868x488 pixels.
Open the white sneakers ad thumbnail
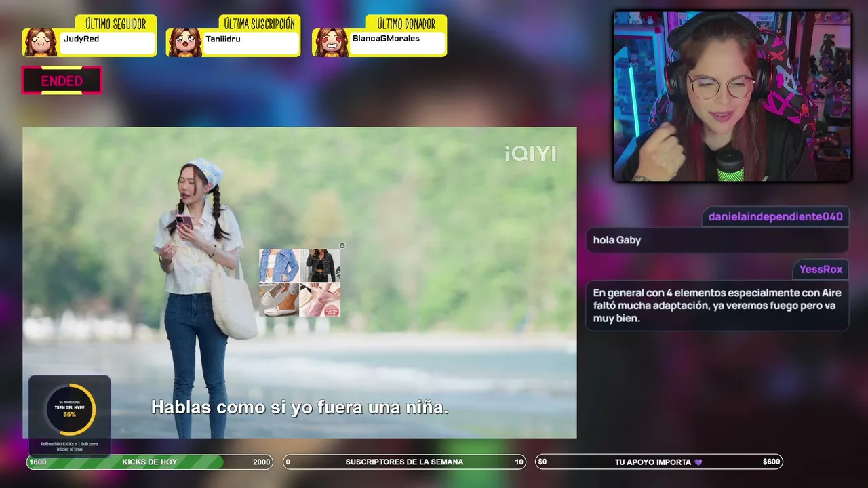279,300
